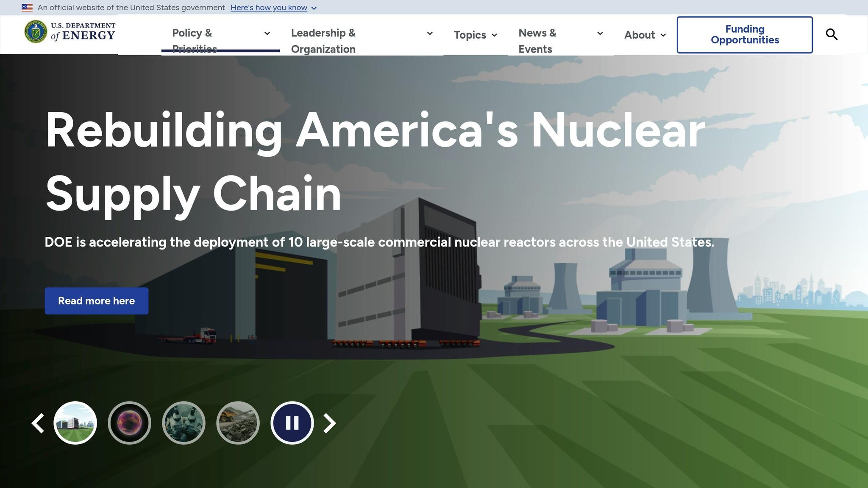Click the Funding Opportunities button
The height and width of the screenshot is (488, 868).
pos(745,35)
